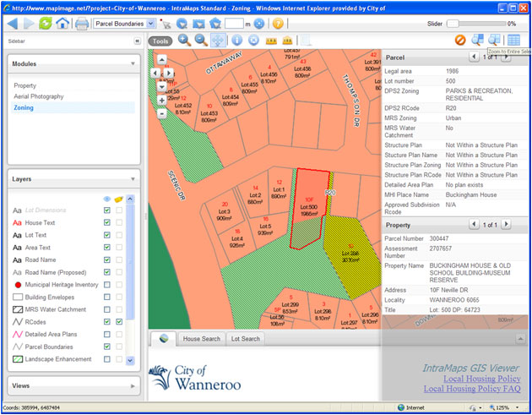
Task: Click the buffer selection icon beside m
Action: 259,24
